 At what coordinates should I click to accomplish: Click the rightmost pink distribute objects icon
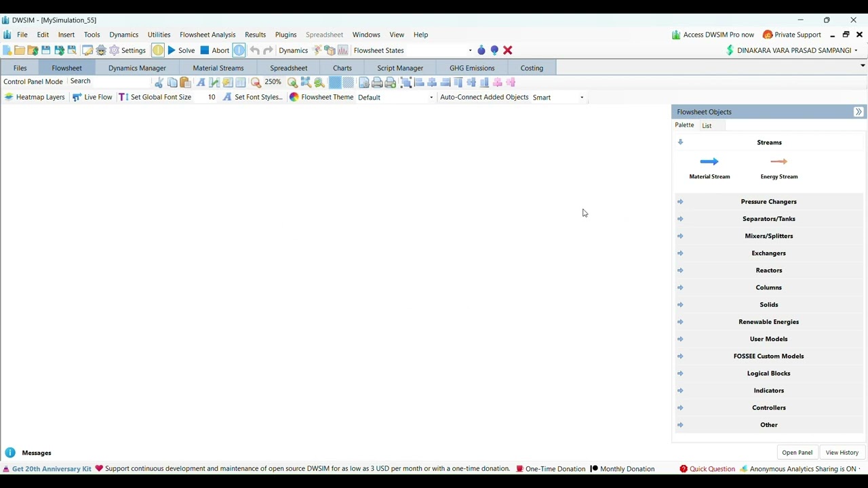point(511,83)
